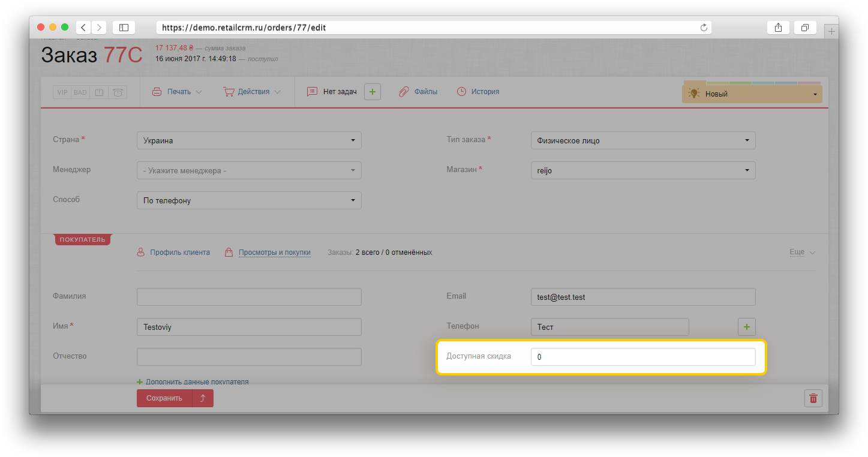Click the Нет задач label
Viewport: 868px width, 457px height.
[340, 92]
